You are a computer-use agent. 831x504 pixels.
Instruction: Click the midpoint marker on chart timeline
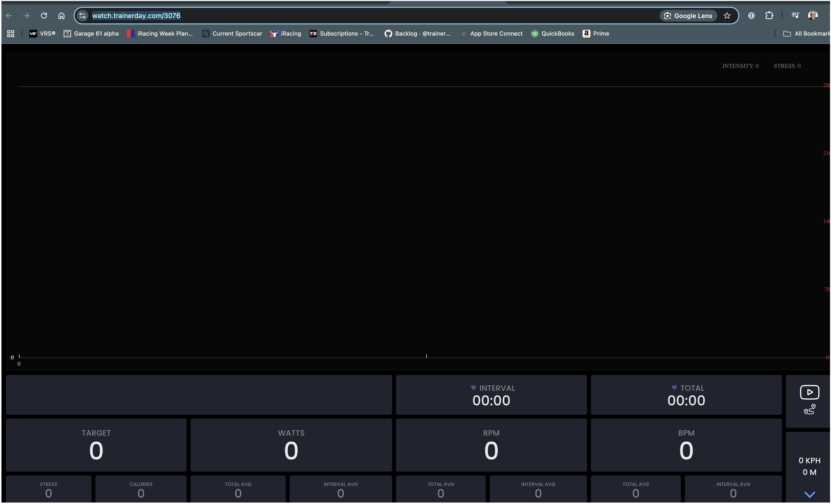pyautogui.click(x=426, y=356)
